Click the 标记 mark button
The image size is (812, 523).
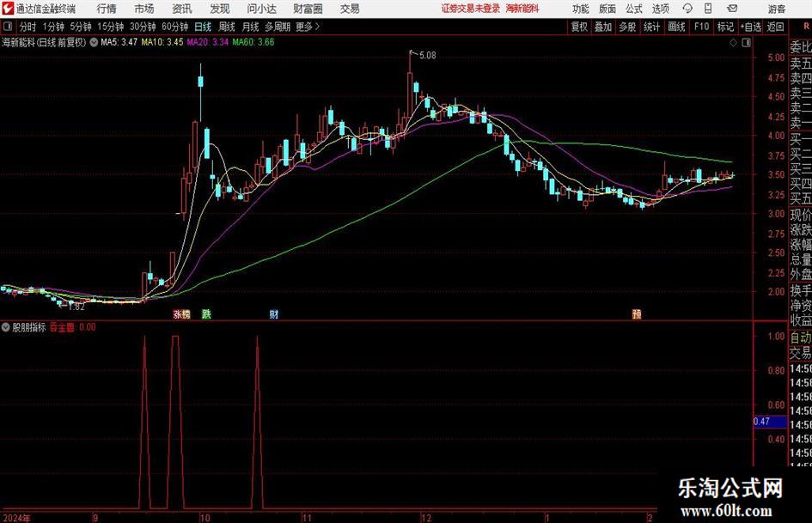point(725,27)
